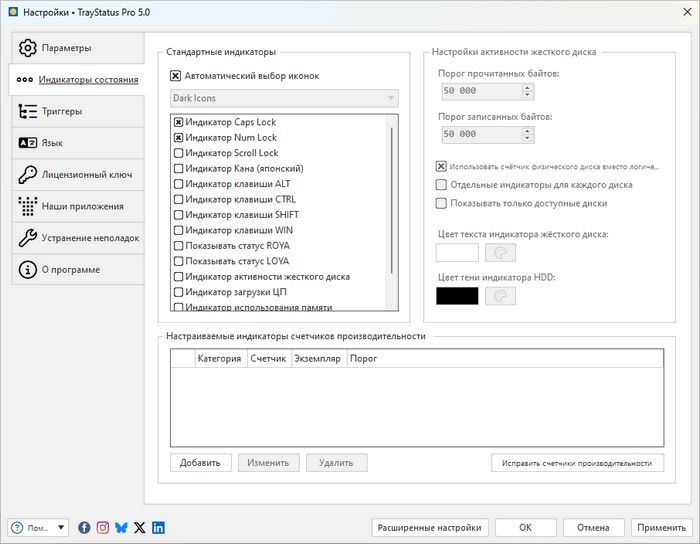Increase Порог записанных байтов value
The width and height of the screenshot is (700, 544).
point(527,130)
